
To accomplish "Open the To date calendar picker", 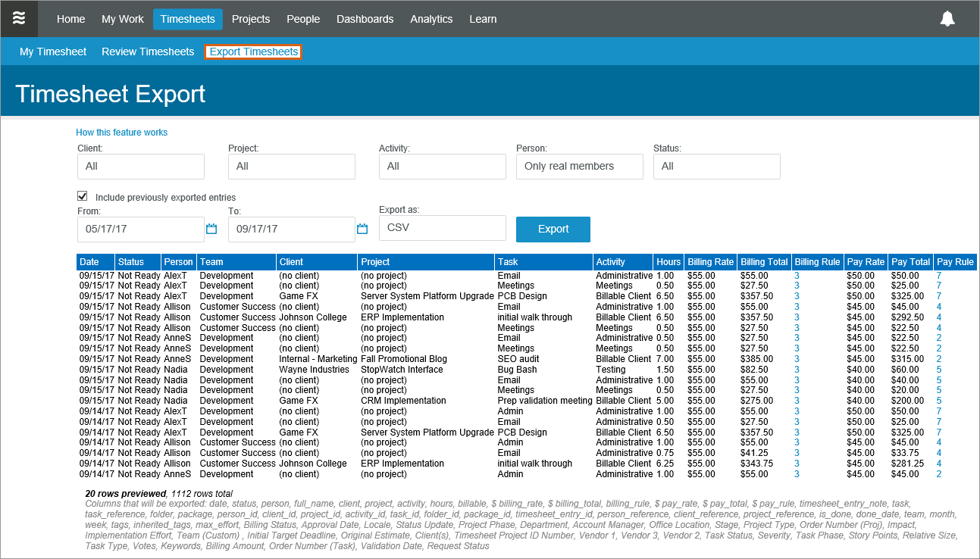I will (362, 229).
